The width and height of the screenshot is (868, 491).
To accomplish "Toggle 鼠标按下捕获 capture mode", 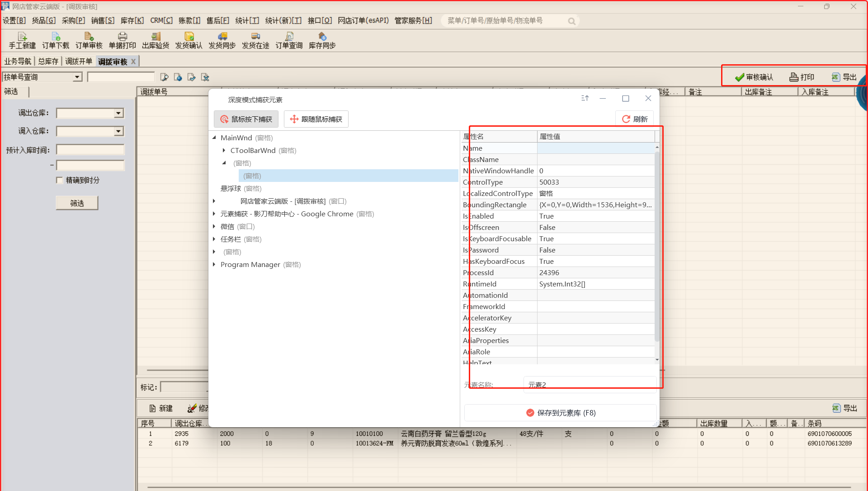I will click(x=246, y=119).
